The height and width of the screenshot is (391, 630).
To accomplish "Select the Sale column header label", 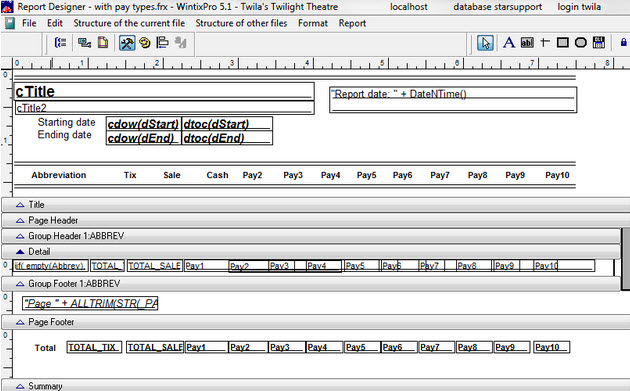I will pyautogui.click(x=172, y=175).
